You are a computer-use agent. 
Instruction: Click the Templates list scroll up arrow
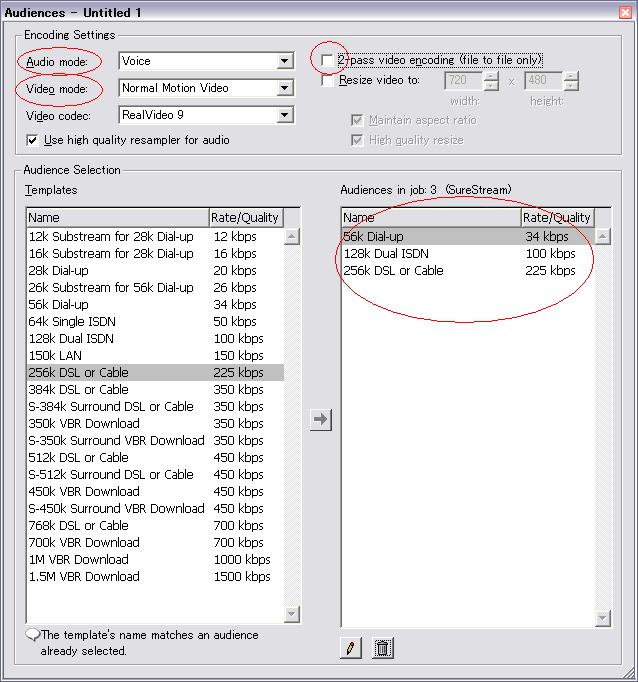(292, 236)
